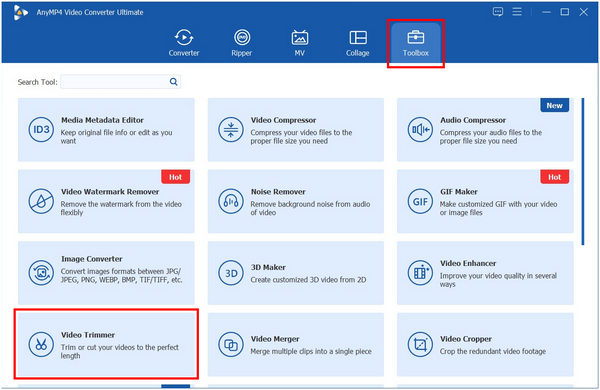Click the New badge on Audio Compressor
Image resolution: width=600 pixels, height=390 pixels.
point(554,105)
